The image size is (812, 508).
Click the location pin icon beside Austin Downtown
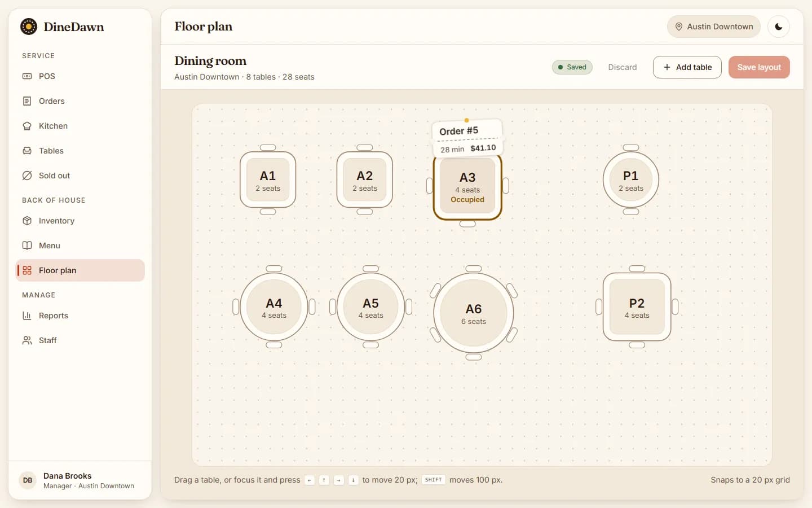(x=679, y=27)
